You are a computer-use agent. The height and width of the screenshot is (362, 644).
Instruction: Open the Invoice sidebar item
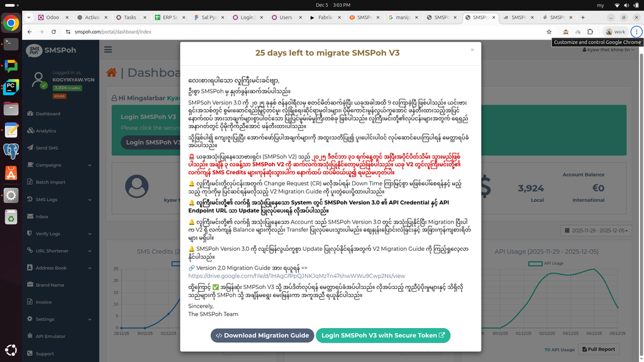(x=43, y=302)
